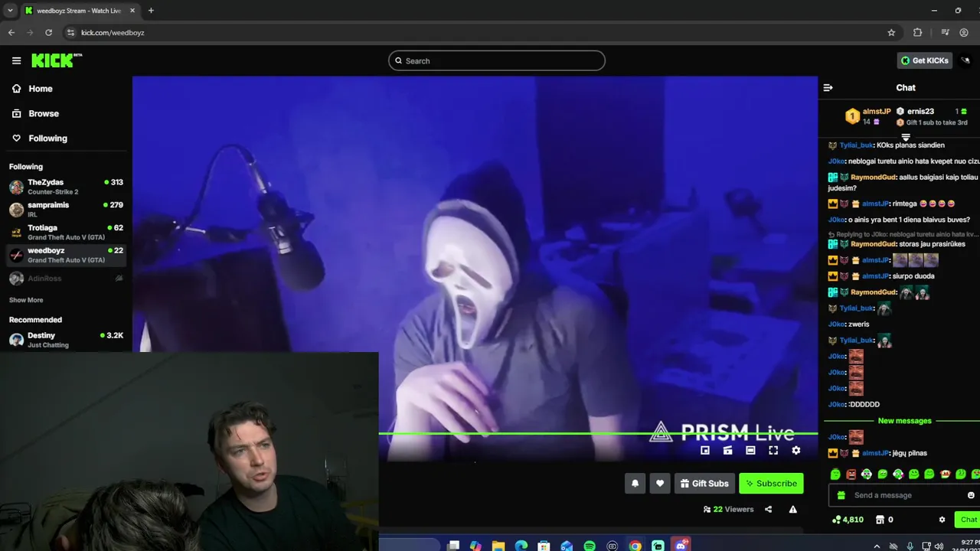The width and height of the screenshot is (980, 551).
Task: Open volume control in system tray
Action: point(939,546)
